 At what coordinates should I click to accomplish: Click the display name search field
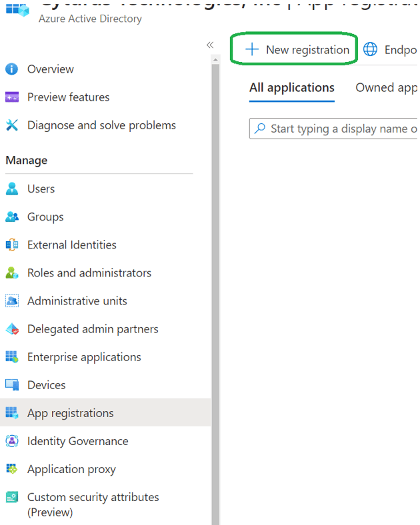point(340,129)
